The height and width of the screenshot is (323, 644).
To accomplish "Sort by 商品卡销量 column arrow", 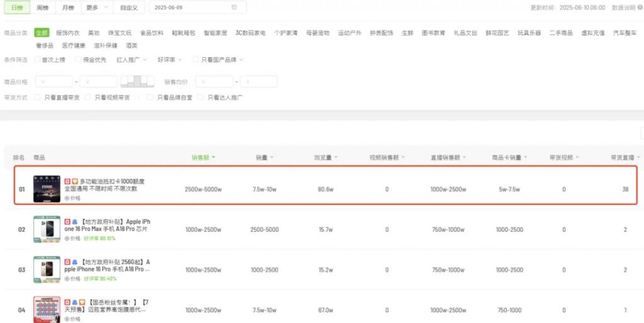I will pyautogui.click(x=526, y=157).
